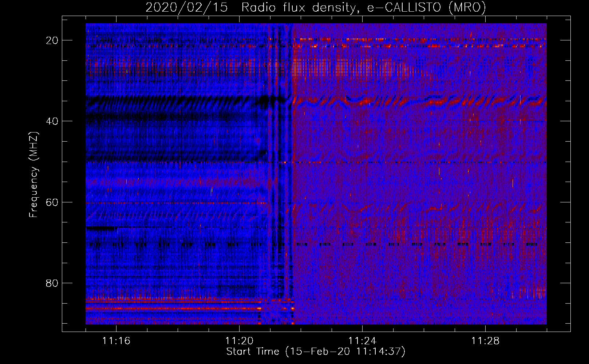Click the 80 MHz frequency tick label
The width and height of the screenshot is (589, 364).
pos(52,283)
